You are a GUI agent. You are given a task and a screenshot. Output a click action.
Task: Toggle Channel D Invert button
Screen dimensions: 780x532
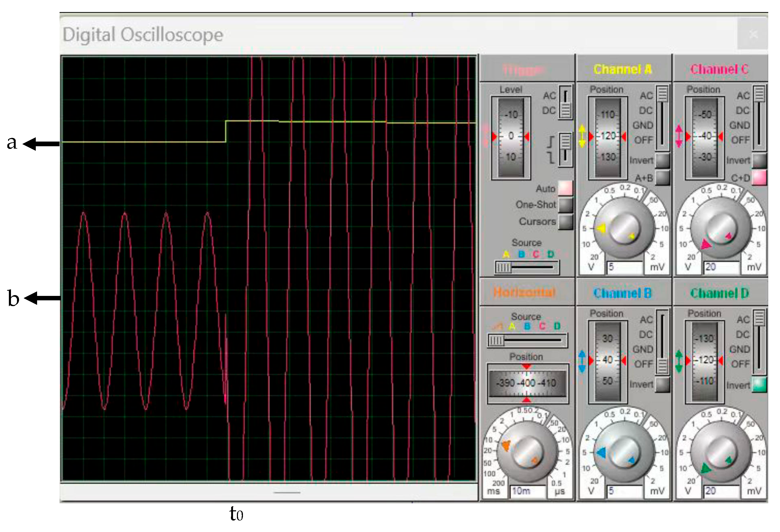(x=759, y=385)
